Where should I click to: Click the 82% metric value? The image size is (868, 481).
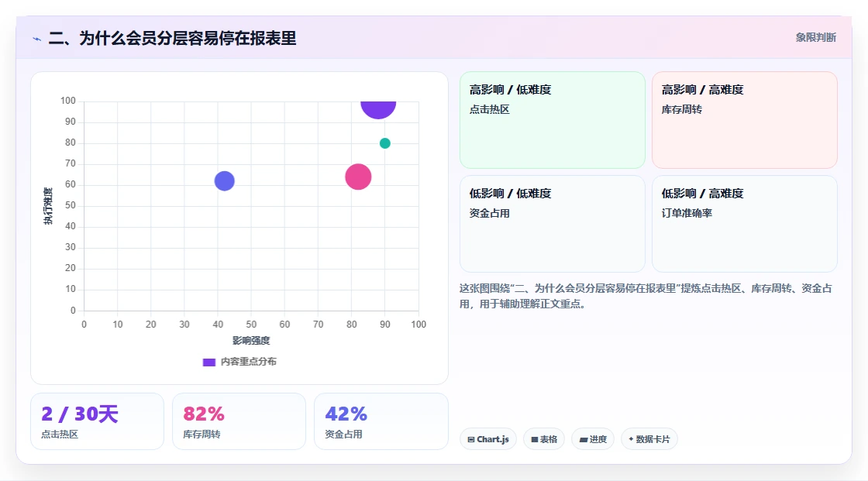click(x=204, y=414)
